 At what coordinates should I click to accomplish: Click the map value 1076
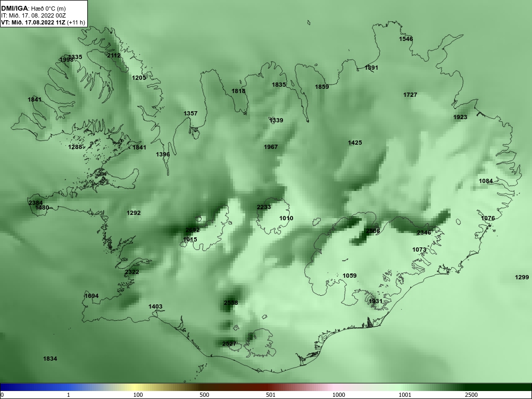tap(488, 218)
